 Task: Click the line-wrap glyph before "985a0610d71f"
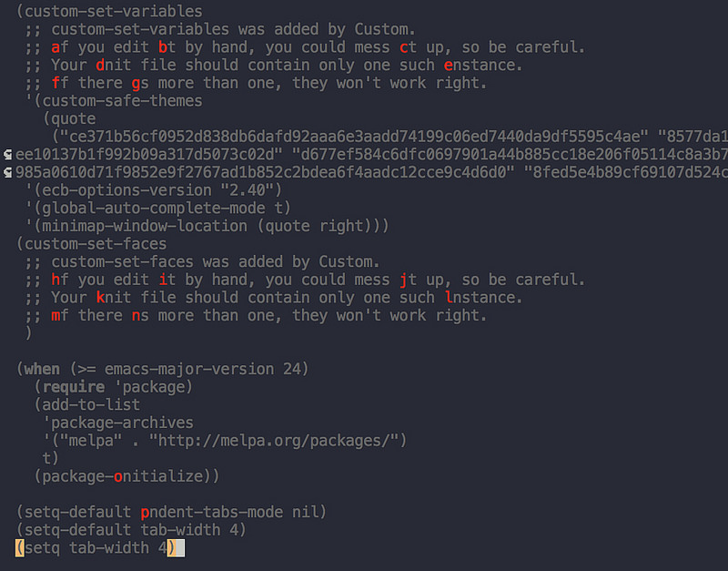tap(8, 172)
